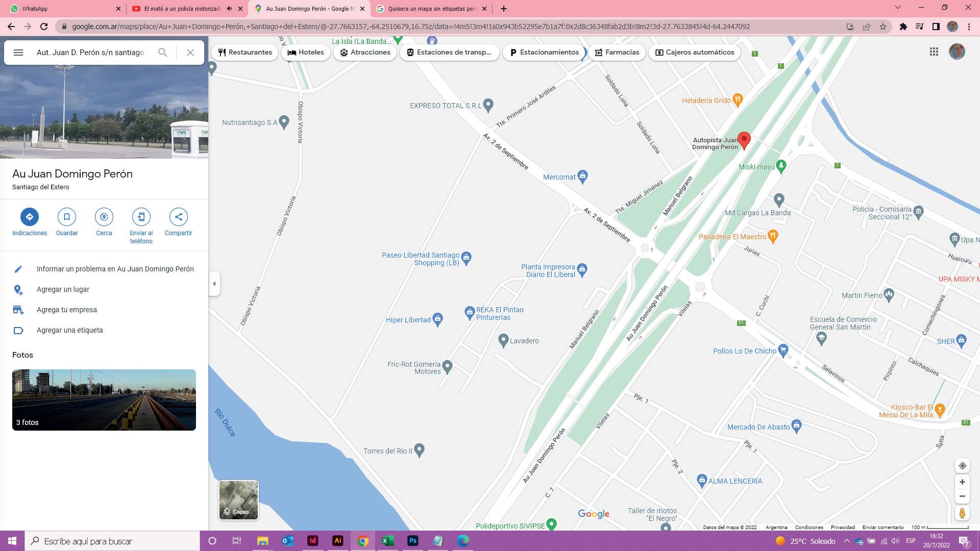The image size is (980, 551).
Task: Select the Atracciones filter chip
Action: 365,53
